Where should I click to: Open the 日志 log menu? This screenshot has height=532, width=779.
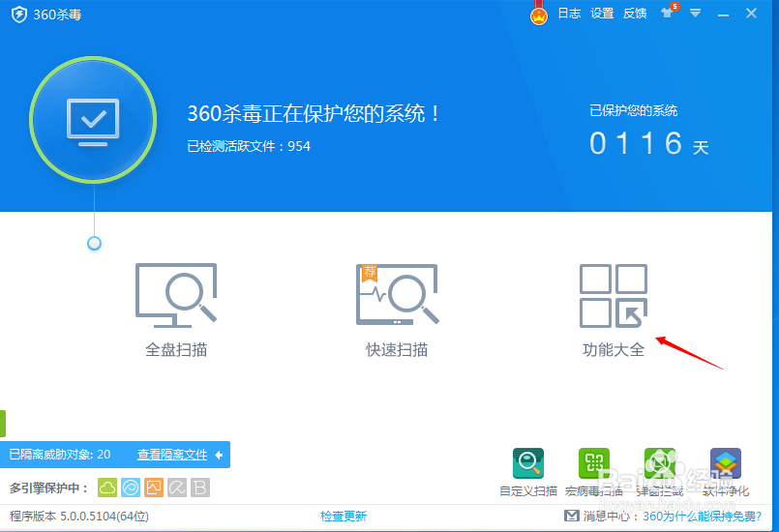click(569, 14)
